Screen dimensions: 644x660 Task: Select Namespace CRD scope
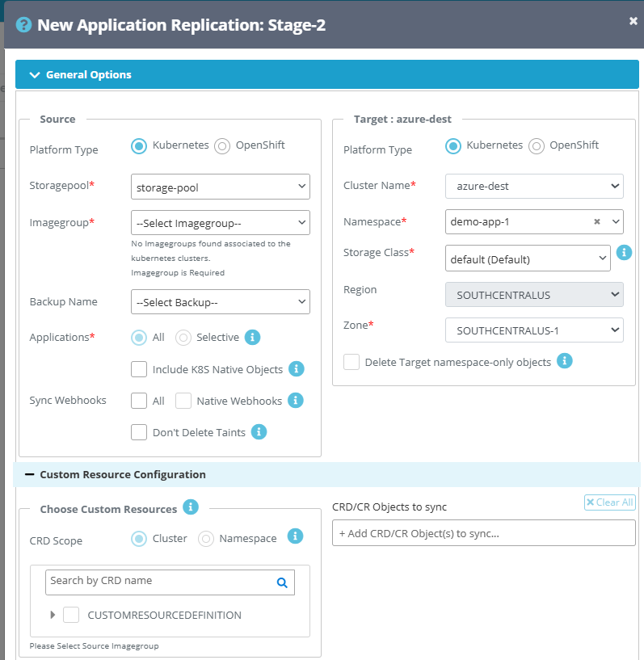[206, 539]
